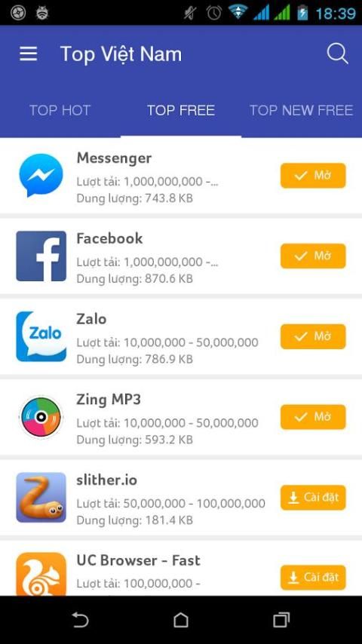Select the Facebook app icon
This screenshot has height=644, width=362.
[41, 256]
